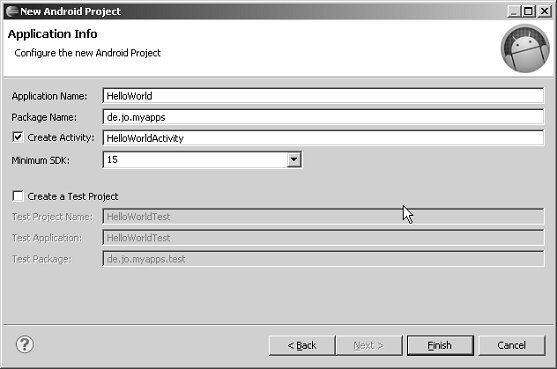Focus the Application Name field
The image size is (557, 369).
point(323,96)
